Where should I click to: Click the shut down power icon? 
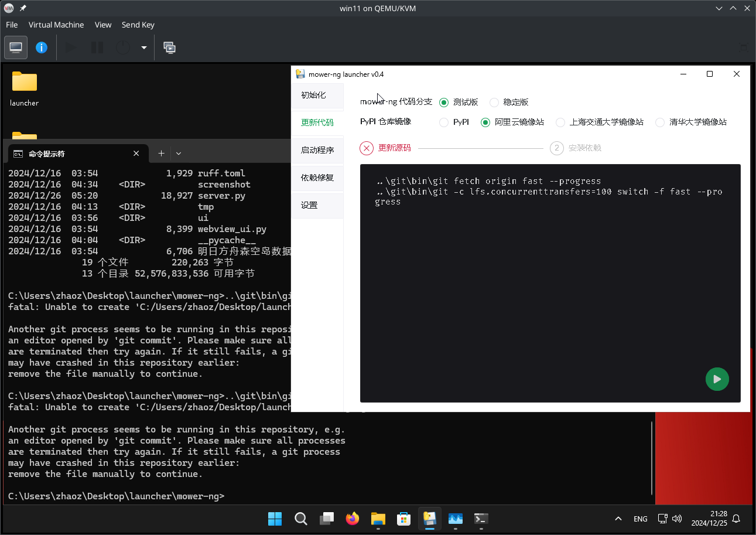coord(122,47)
